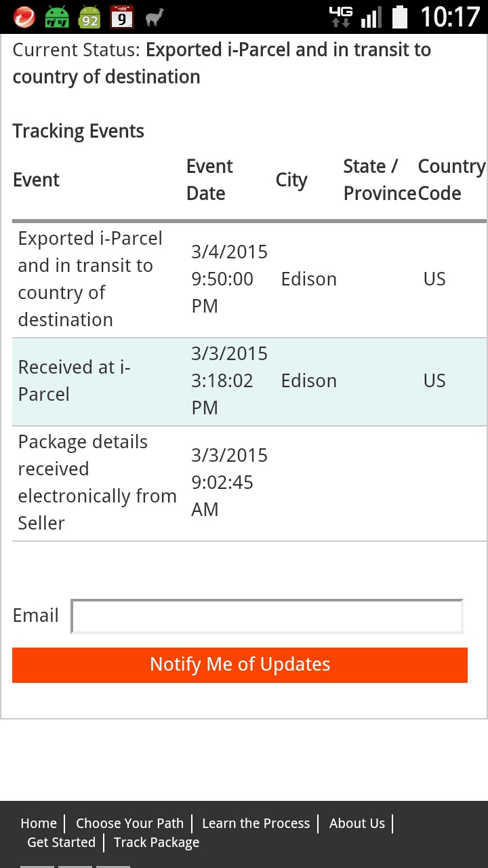Tap the battery icon in status bar
Screen dimensions: 488x868
coord(400,17)
